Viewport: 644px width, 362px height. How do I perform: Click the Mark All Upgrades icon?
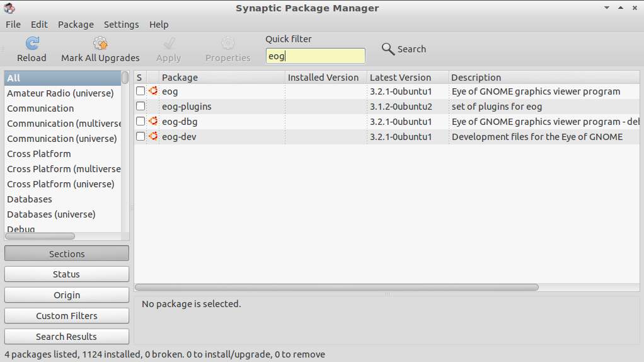(x=100, y=43)
